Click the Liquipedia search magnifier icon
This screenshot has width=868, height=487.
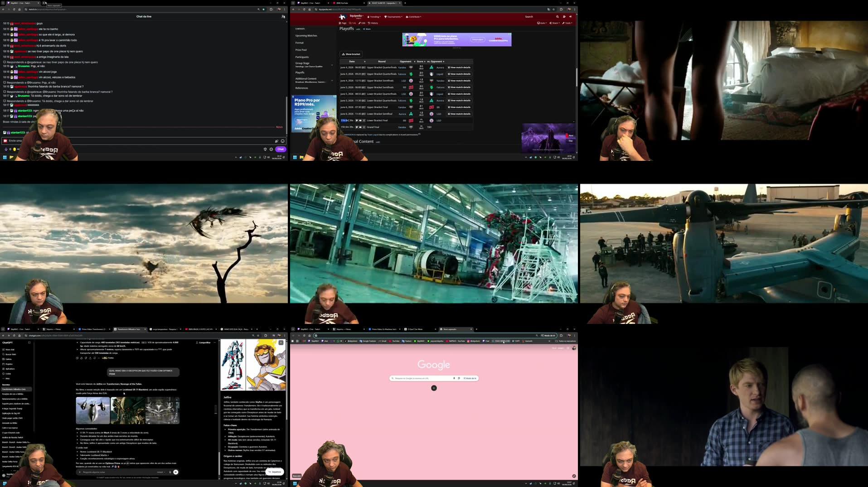[558, 17]
